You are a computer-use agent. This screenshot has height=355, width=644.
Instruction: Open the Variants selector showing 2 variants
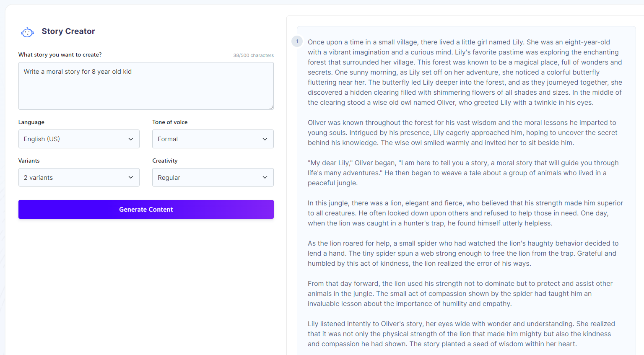[79, 177]
